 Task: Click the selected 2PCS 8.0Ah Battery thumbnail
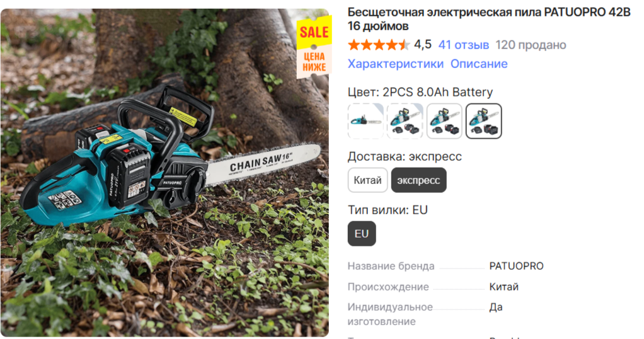[484, 121]
